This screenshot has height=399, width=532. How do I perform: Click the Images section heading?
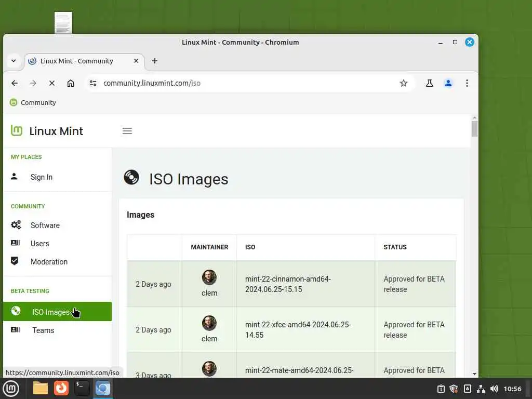point(140,215)
